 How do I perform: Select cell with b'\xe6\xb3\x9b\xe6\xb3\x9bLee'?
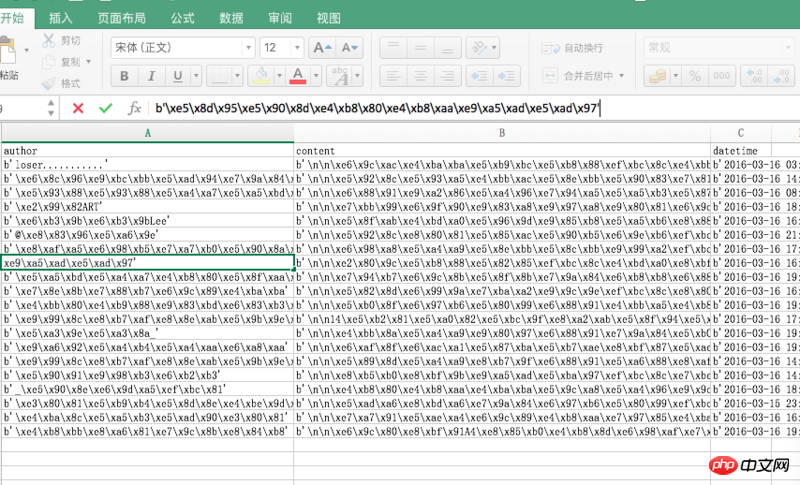coord(147,221)
